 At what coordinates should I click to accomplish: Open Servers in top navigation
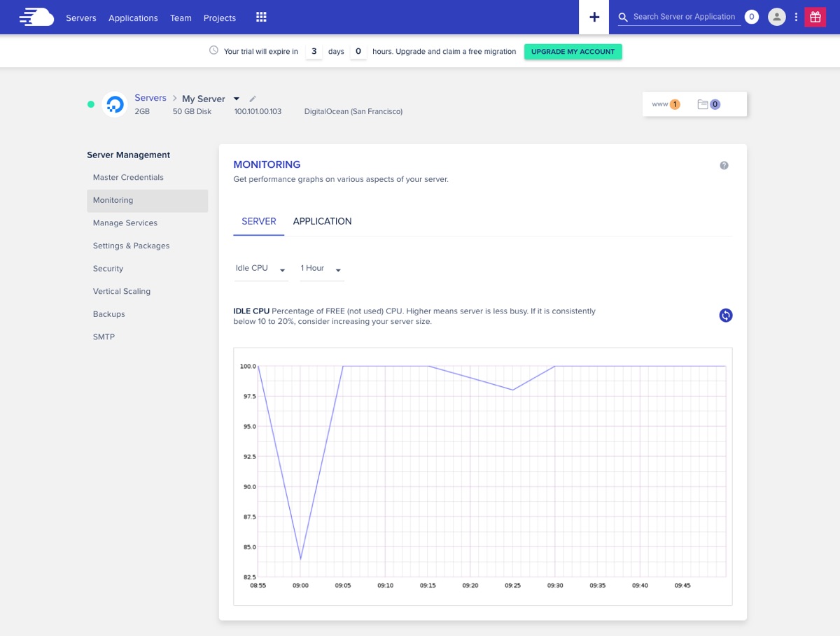pyautogui.click(x=81, y=18)
